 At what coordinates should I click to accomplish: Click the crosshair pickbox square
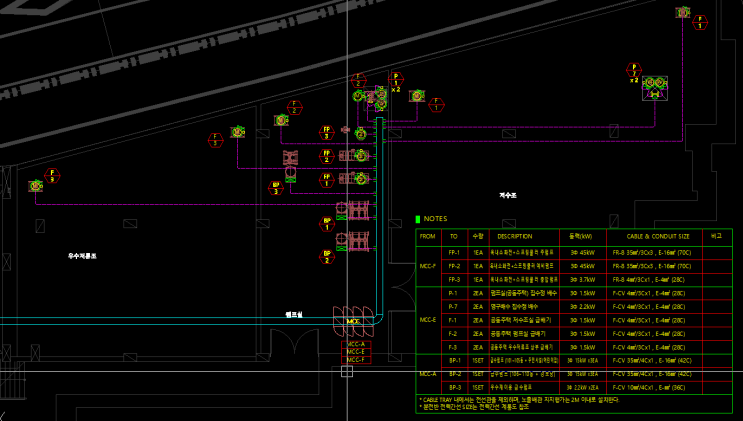tap(347, 371)
